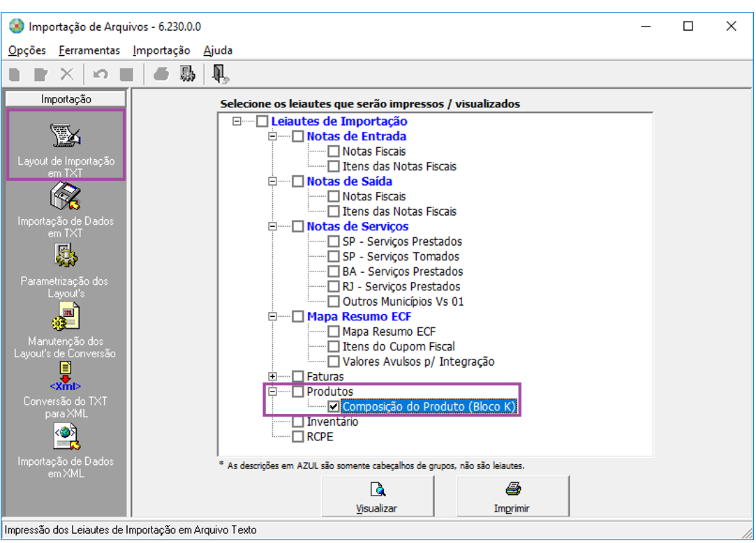Click the Imprimir button
The image size is (756, 543).
(512, 496)
